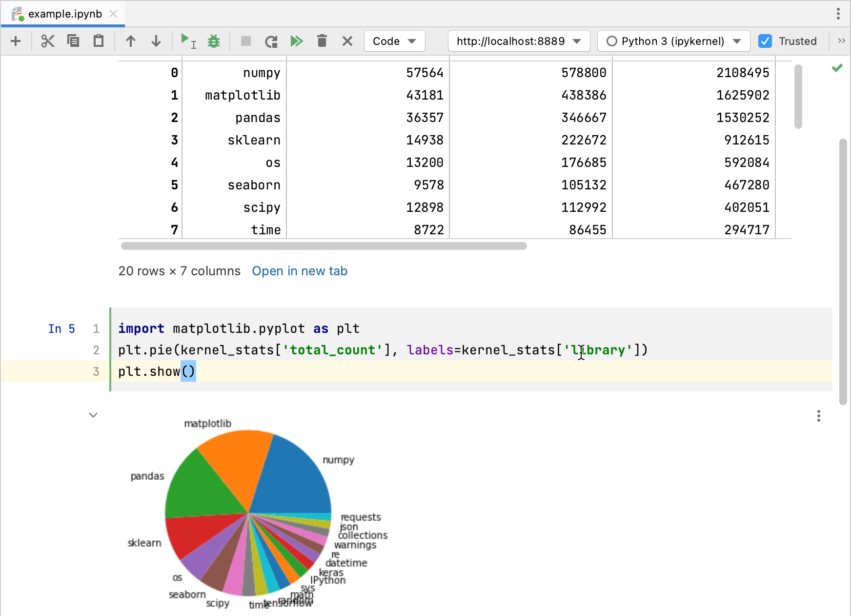Copy the cell using the toolbar copy icon
851x616 pixels.
point(73,41)
